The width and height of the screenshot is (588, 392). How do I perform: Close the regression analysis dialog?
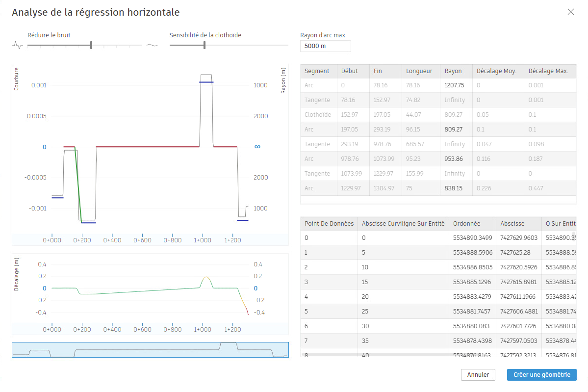coord(570,12)
